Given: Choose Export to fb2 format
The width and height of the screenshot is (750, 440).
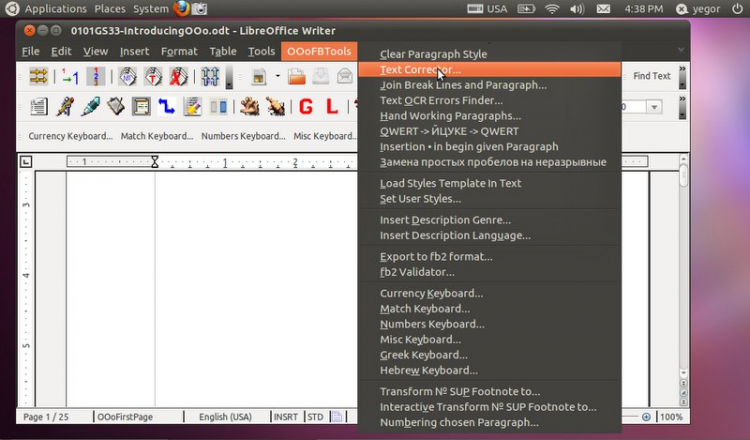Looking at the screenshot, I should pyautogui.click(x=489, y=256).
